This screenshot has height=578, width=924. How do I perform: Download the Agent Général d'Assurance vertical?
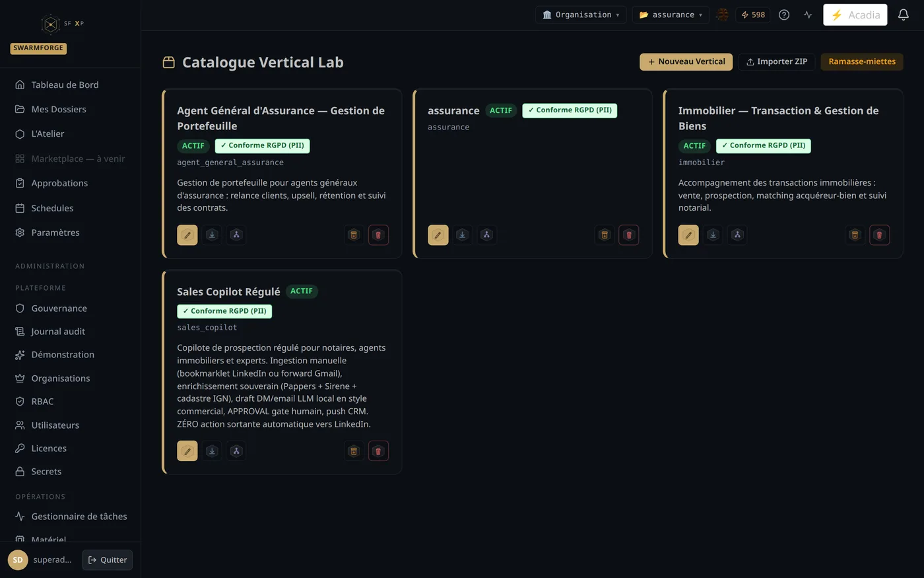[x=212, y=235]
